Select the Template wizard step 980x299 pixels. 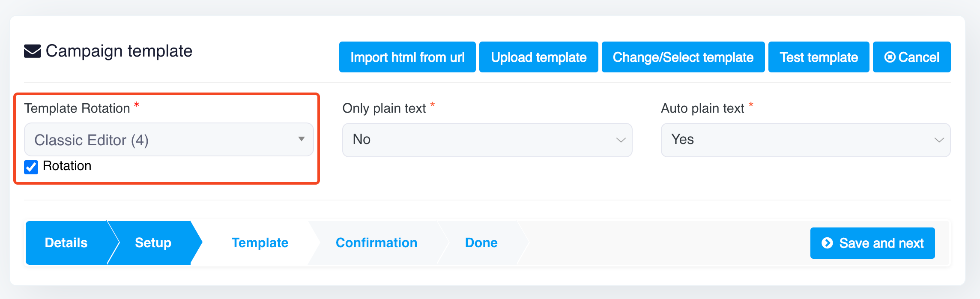(260, 243)
